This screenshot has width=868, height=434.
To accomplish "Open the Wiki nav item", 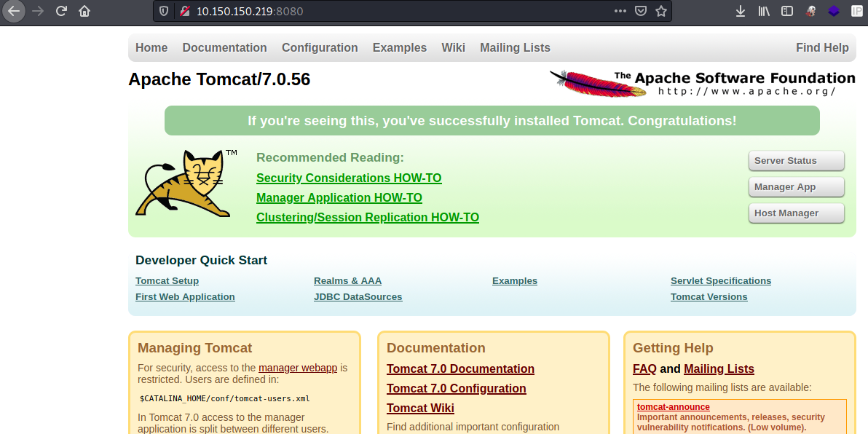I will (454, 47).
